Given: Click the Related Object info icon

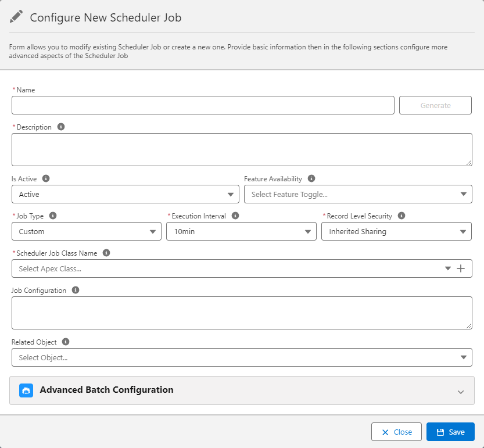Looking at the screenshot, I should tap(64, 342).
